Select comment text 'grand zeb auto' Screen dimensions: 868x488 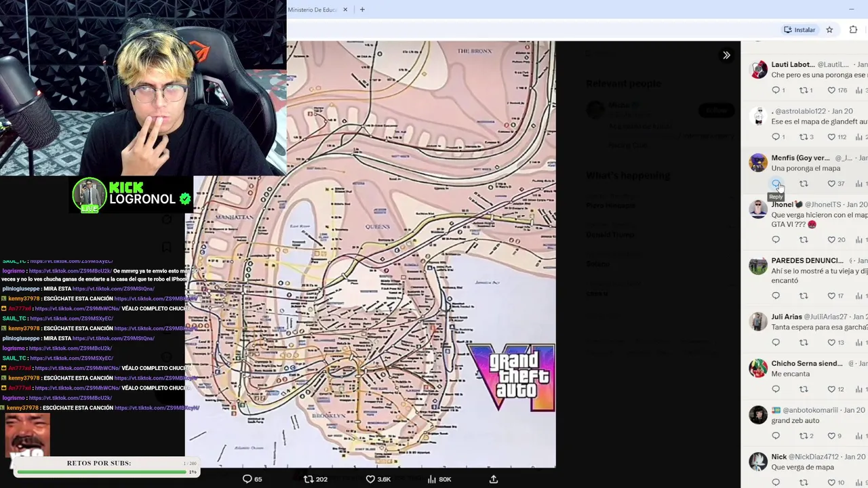coord(795,420)
